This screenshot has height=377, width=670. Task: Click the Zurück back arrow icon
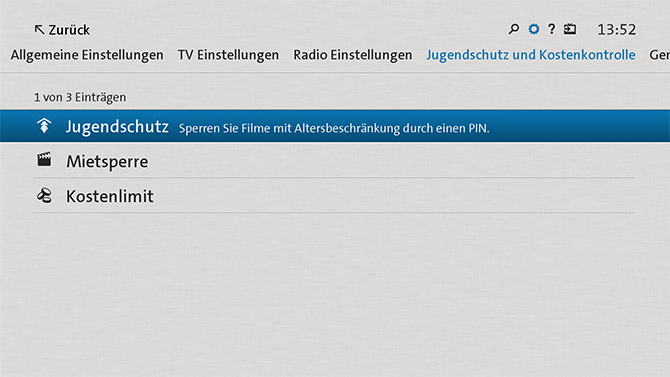coord(39,29)
